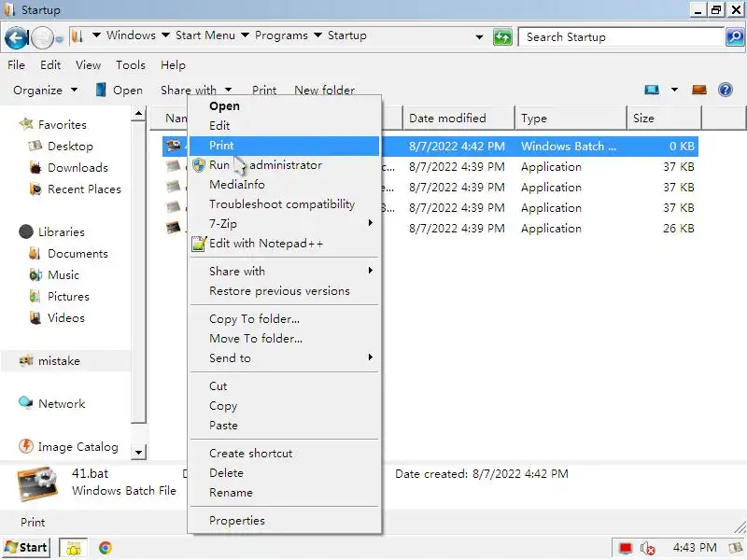Open the View menu

point(88,64)
